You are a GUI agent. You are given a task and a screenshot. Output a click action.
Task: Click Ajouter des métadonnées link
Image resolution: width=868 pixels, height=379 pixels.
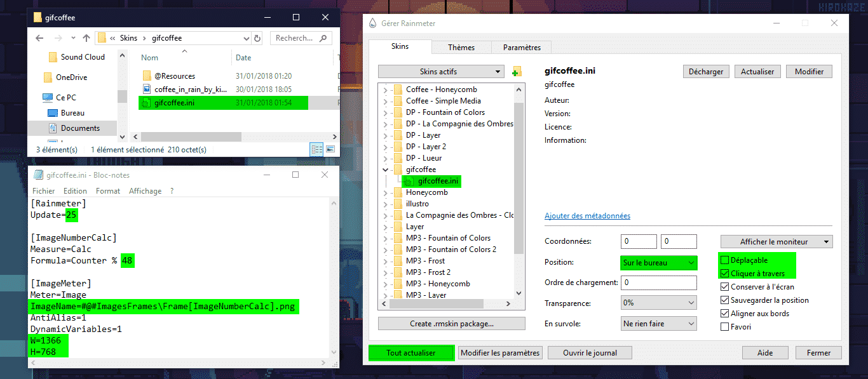coord(587,216)
